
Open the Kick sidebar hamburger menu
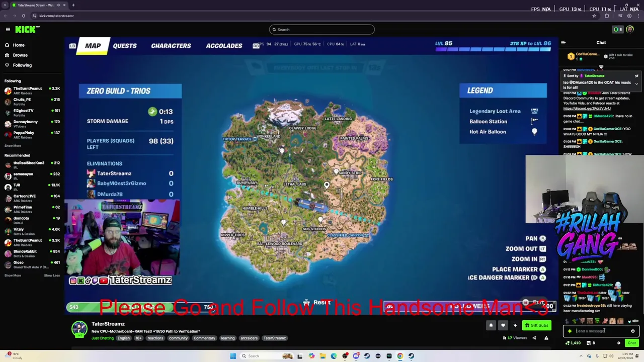[x=8, y=30]
